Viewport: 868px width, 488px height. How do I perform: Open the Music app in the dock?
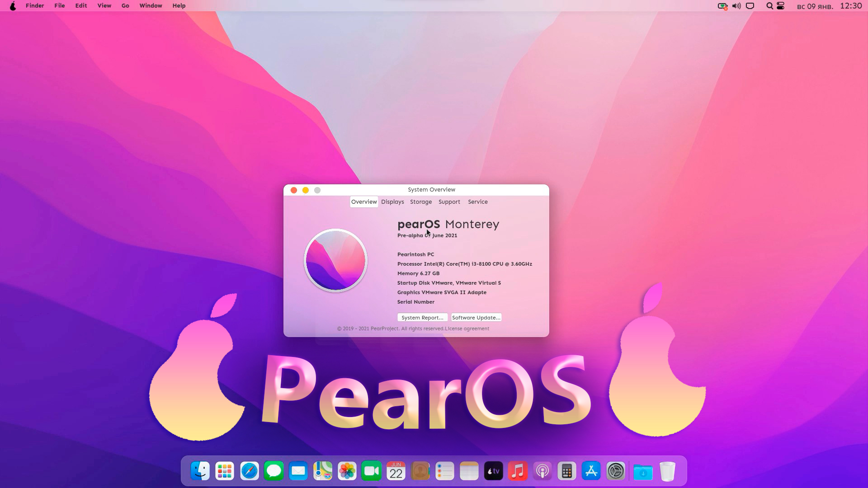518,471
